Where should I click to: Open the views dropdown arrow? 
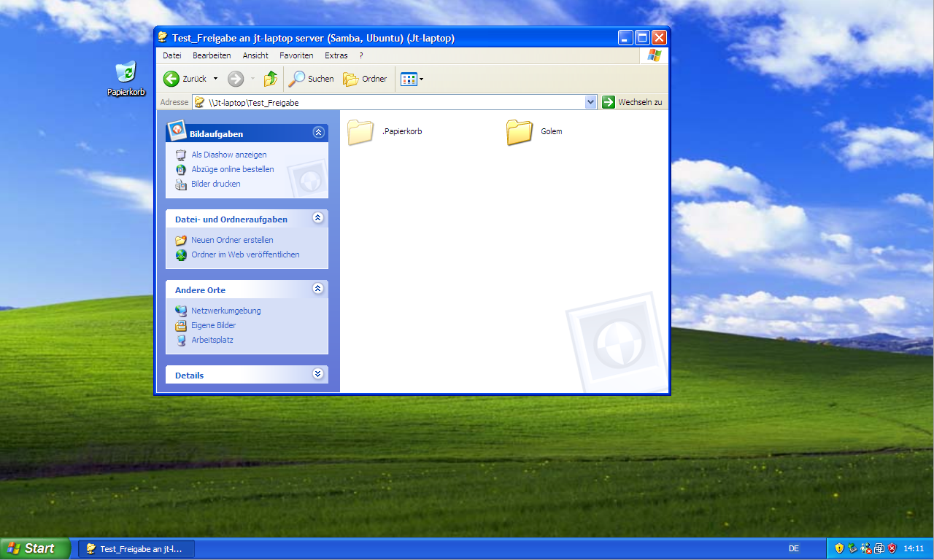click(x=421, y=79)
